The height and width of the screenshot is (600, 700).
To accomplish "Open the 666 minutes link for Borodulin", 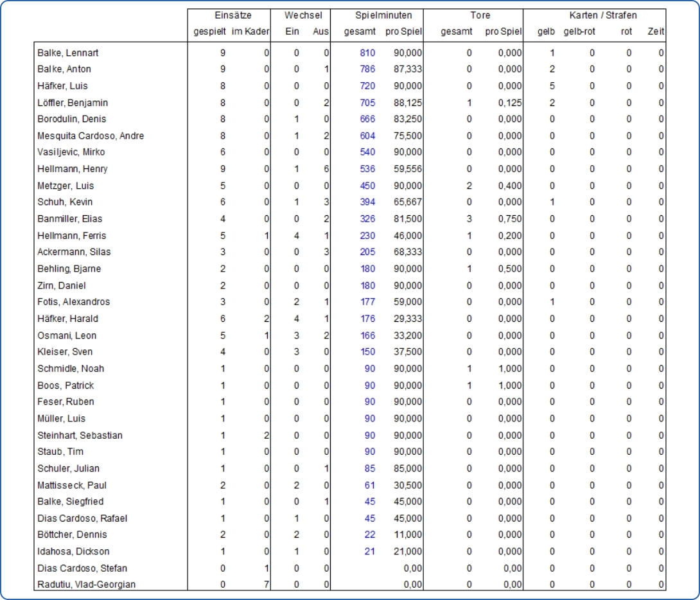I will coord(367,119).
